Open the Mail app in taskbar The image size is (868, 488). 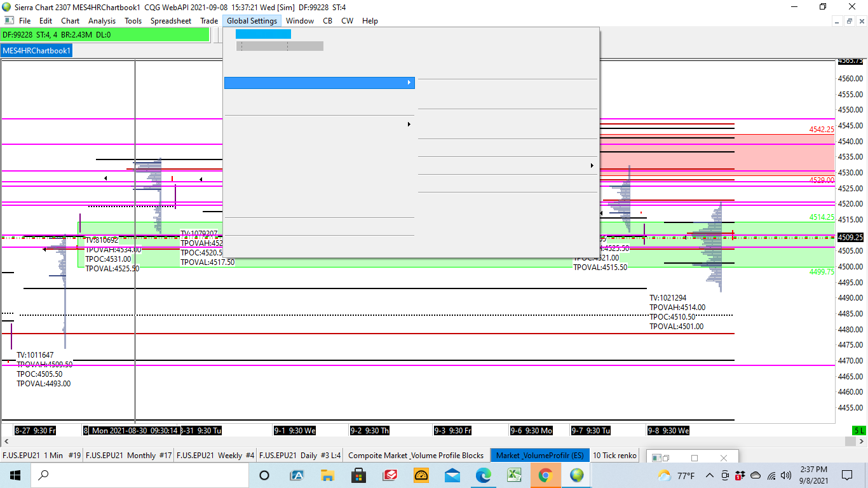(x=452, y=475)
